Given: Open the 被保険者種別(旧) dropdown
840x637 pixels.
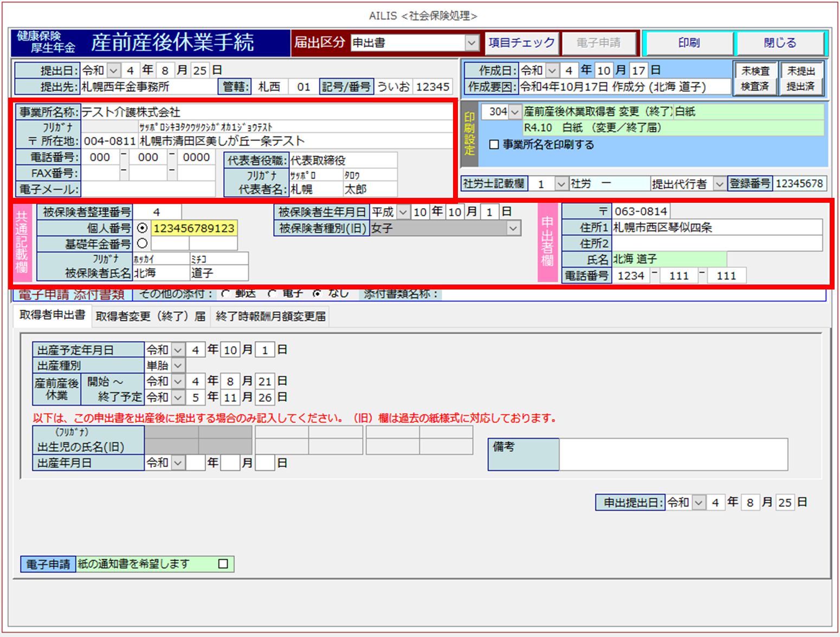Looking at the screenshot, I should click(513, 229).
